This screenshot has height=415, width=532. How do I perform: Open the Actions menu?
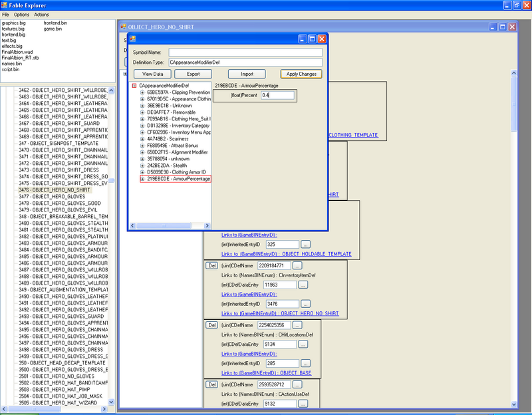click(x=41, y=15)
